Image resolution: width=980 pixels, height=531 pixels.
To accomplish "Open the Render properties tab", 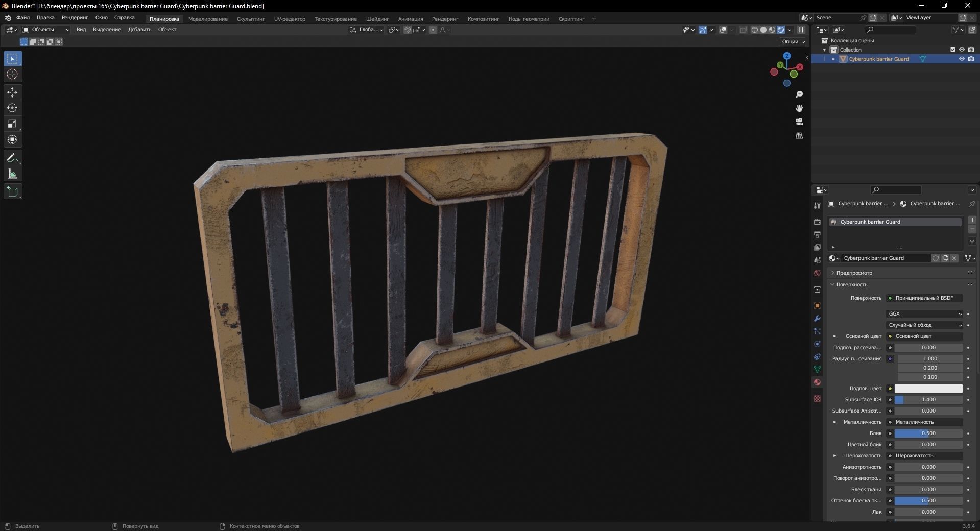I will coord(817,222).
